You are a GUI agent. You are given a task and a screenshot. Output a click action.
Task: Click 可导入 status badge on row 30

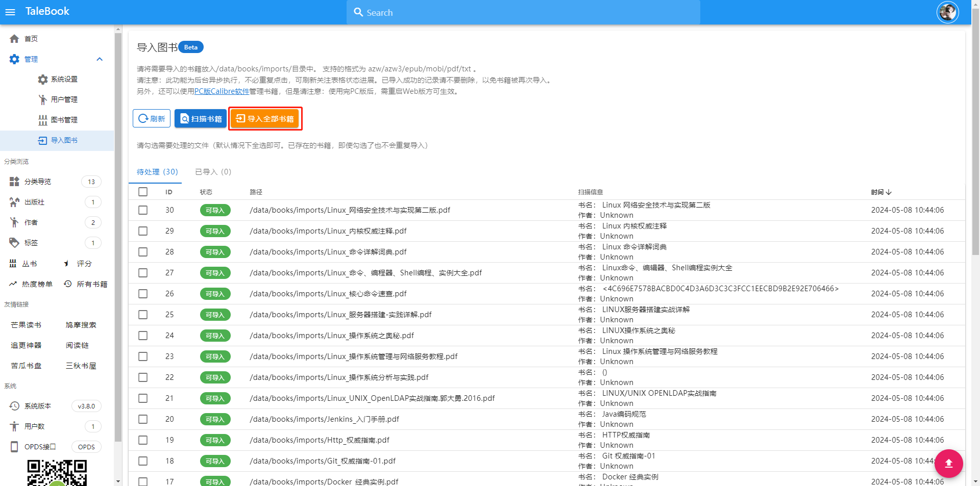pyautogui.click(x=215, y=210)
